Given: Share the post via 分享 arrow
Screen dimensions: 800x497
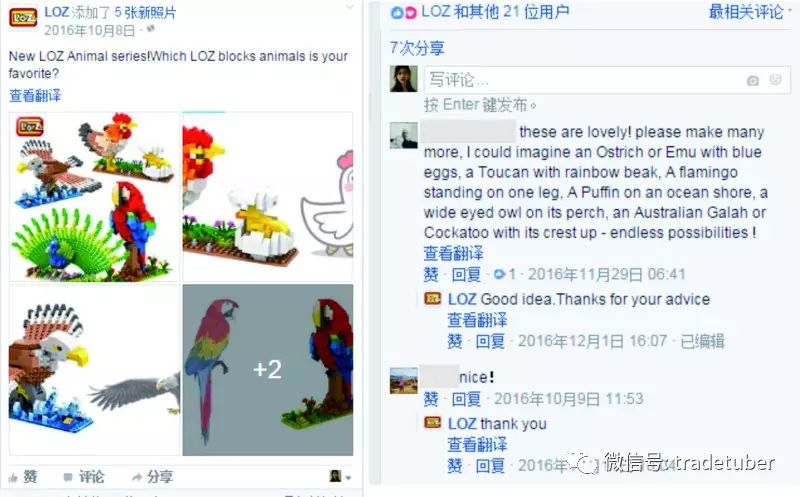Looking at the screenshot, I should (153, 477).
